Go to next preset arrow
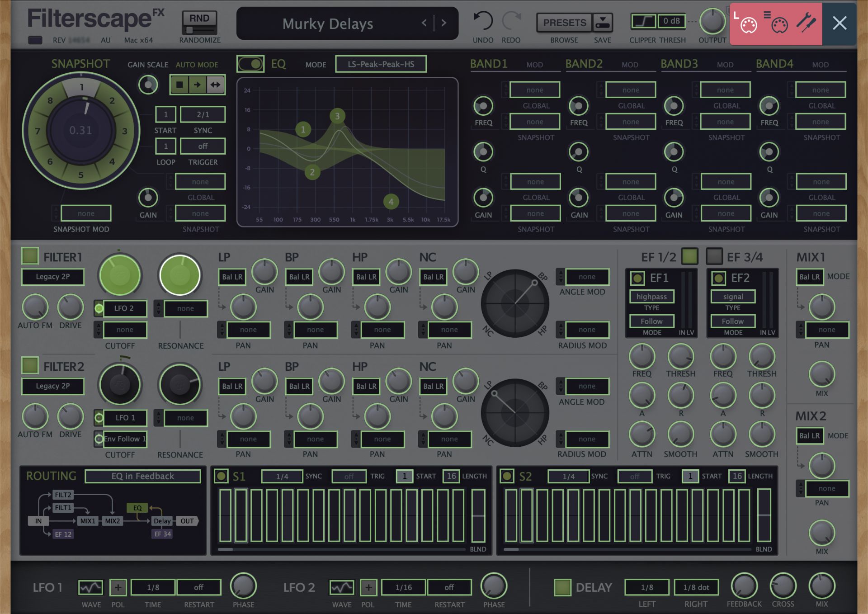 point(444,23)
